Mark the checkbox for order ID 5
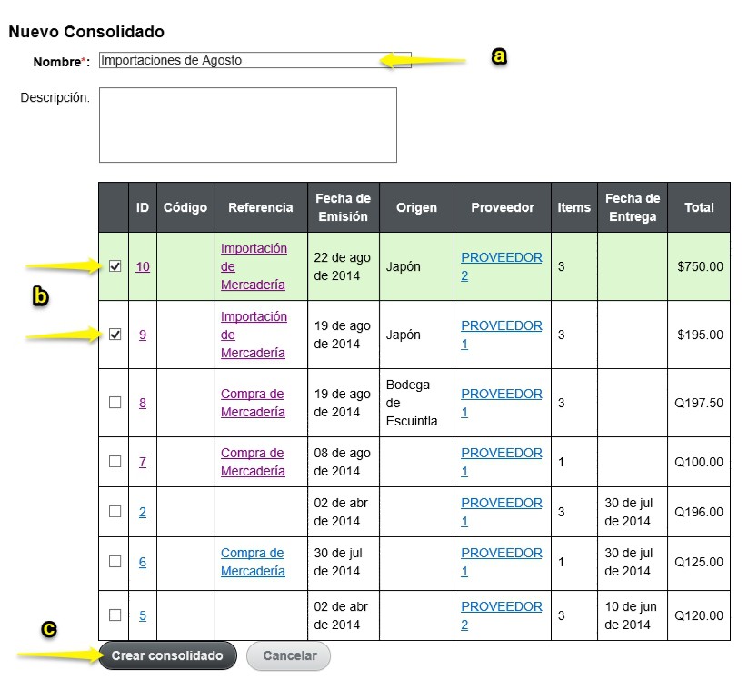The width and height of the screenshot is (748, 700). click(115, 615)
